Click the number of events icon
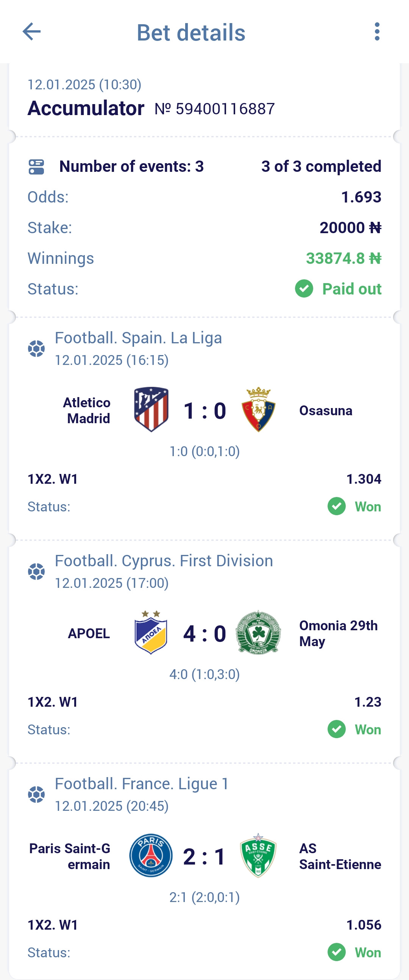Screen dimensions: 409x980 point(36,167)
